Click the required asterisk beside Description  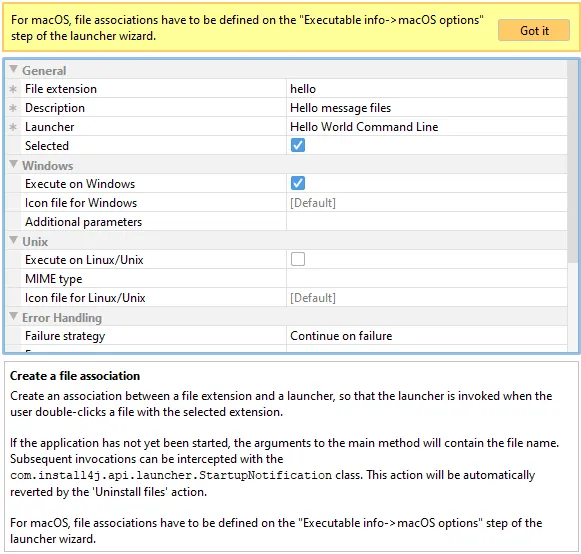pyautogui.click(x=13, y=108)
